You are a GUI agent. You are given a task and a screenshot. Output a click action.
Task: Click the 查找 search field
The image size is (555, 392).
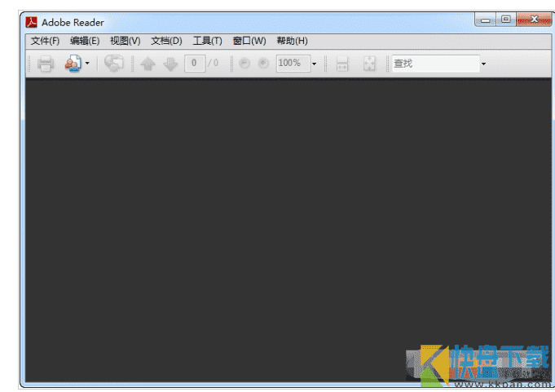pos(436,64)
